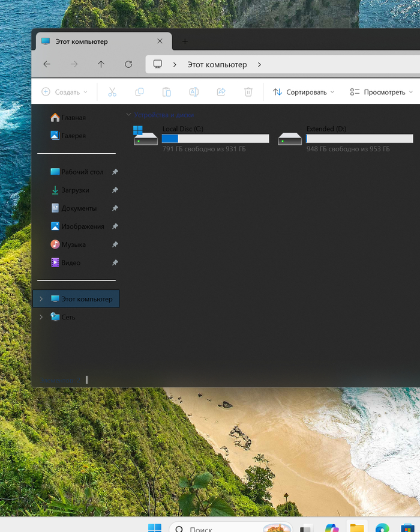
Task: Open Музыка in sidebar
Action: (x=68, y=244)
